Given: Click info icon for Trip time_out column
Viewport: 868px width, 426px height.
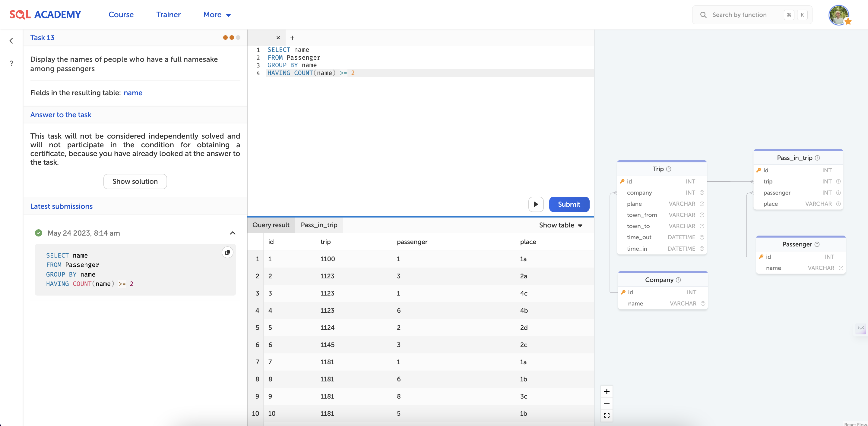Looking at the screenshot, I should (702, 237).
